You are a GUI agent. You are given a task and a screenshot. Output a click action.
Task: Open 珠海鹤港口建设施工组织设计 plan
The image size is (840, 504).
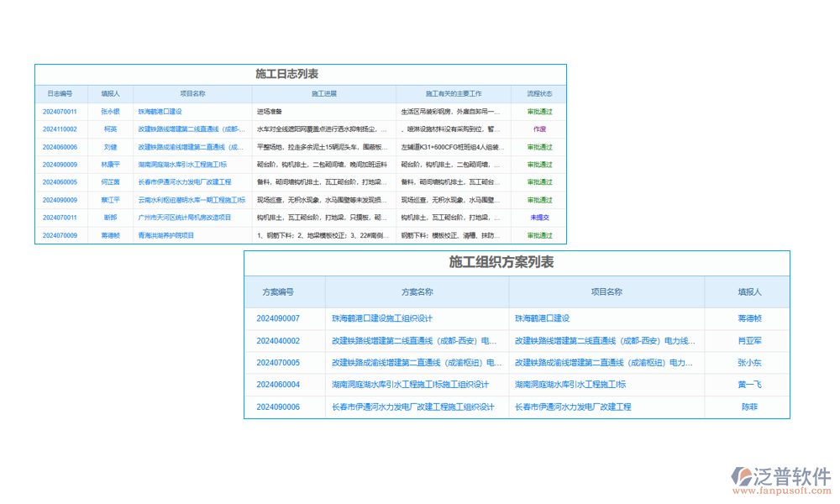click(x=382, y=319)
